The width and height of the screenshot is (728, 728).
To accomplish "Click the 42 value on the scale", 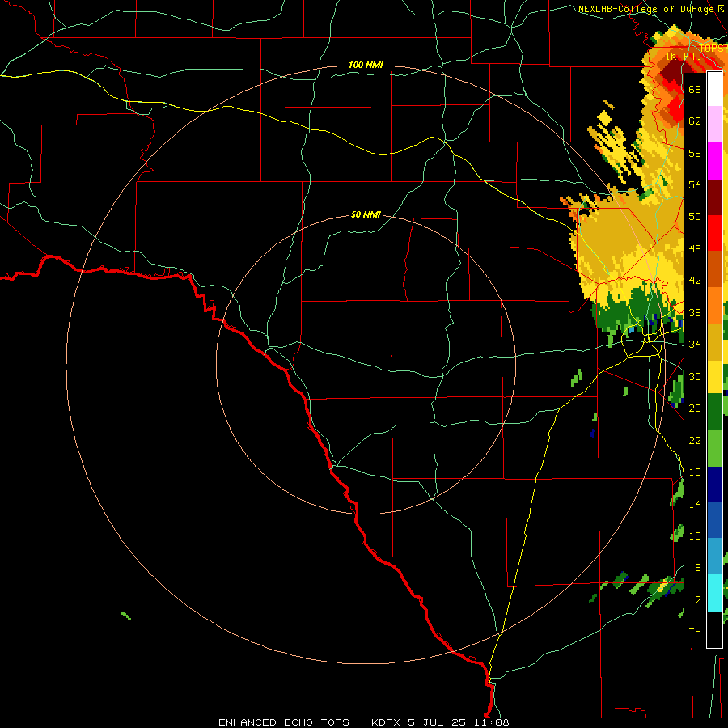I will click(695, 281).
